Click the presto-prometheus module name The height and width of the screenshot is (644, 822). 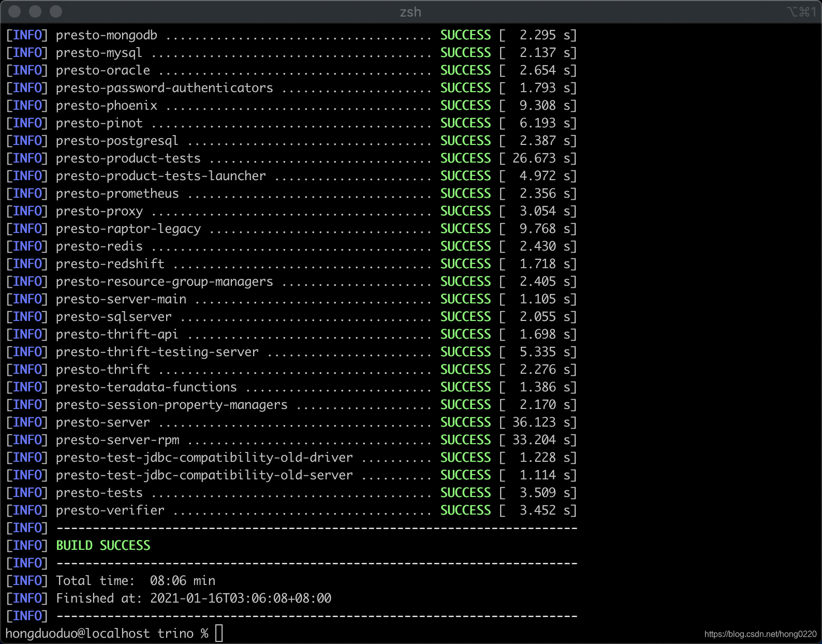118,194
